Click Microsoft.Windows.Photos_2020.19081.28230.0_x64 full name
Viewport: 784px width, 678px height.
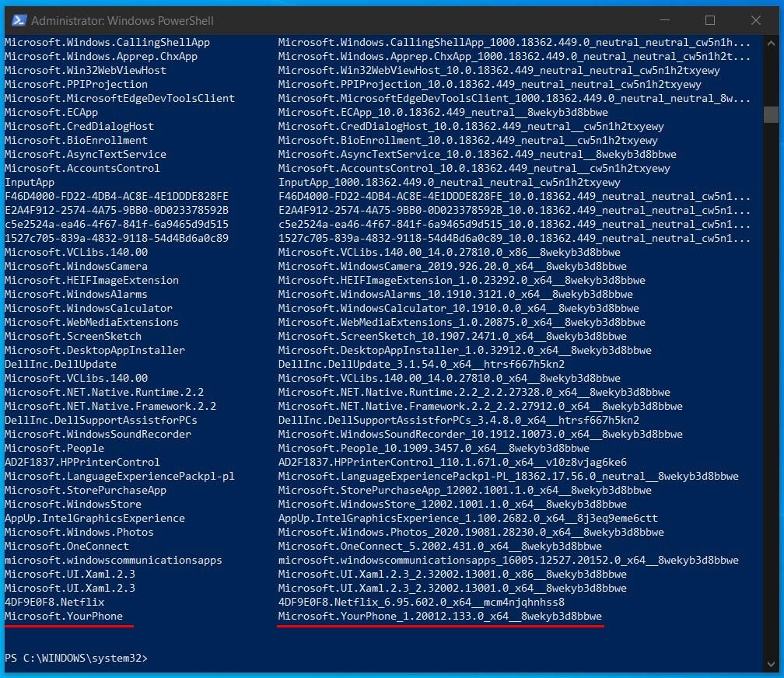point(471,532)
